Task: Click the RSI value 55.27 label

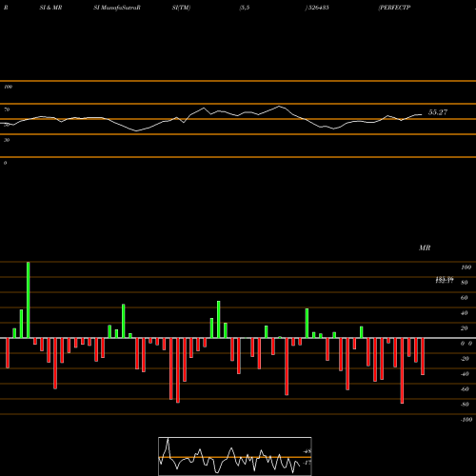Action: tap(438, 112)
